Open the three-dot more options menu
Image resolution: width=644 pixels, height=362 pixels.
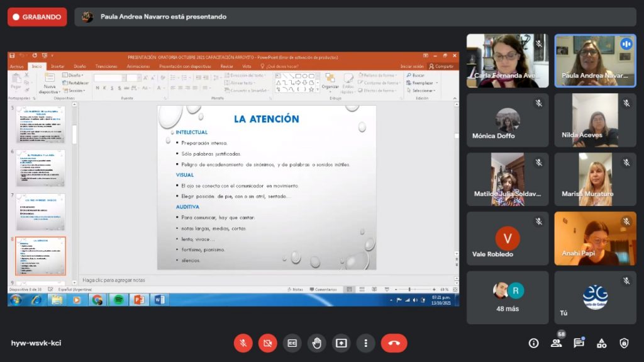(365, 343)
